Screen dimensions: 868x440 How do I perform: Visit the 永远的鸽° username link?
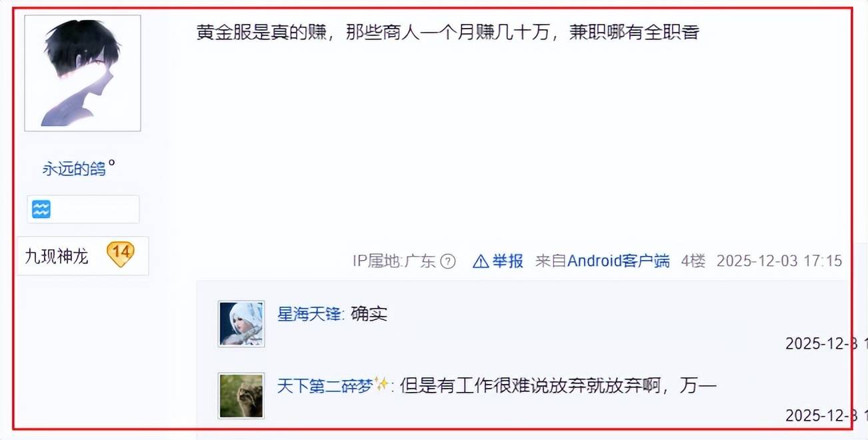pyautogui.click(x=79, y=169)
